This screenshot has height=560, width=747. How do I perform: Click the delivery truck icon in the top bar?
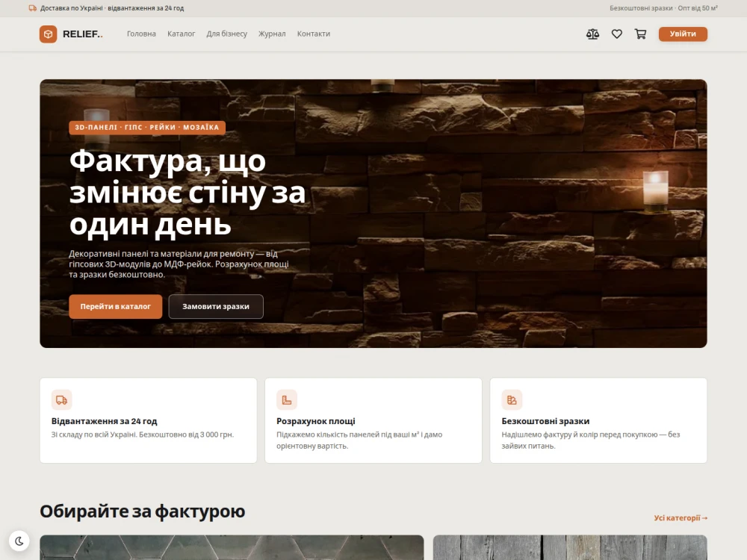(x=33, y=8)
